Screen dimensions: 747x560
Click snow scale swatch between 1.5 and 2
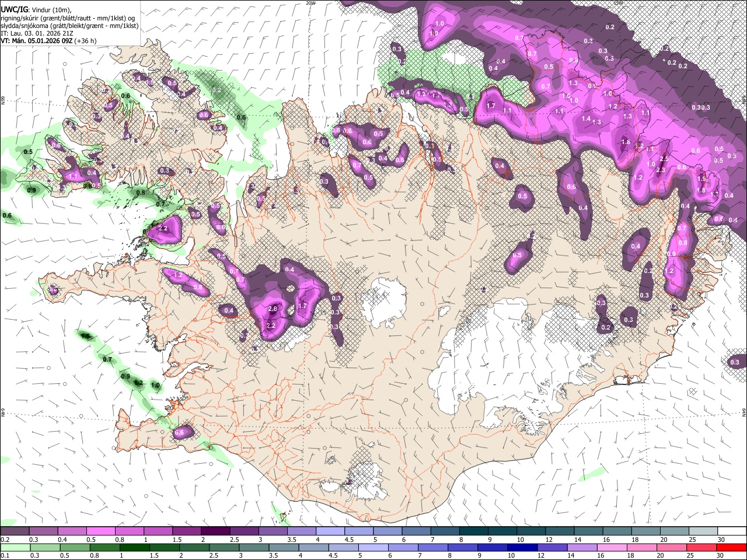point(186,531)
